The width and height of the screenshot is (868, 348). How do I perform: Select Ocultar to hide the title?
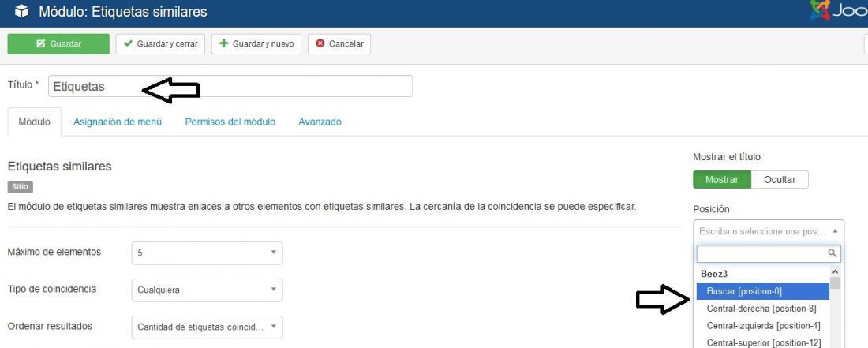[x=780, y=180]
